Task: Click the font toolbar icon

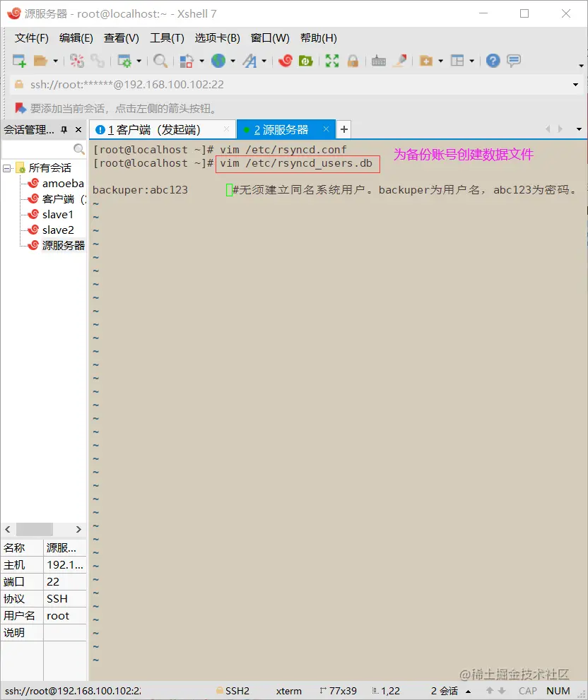Action: pos(249,61)
